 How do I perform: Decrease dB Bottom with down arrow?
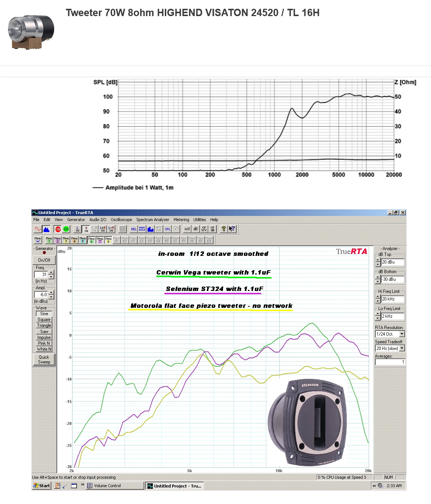pyautogui.click(x=378, y=281)
